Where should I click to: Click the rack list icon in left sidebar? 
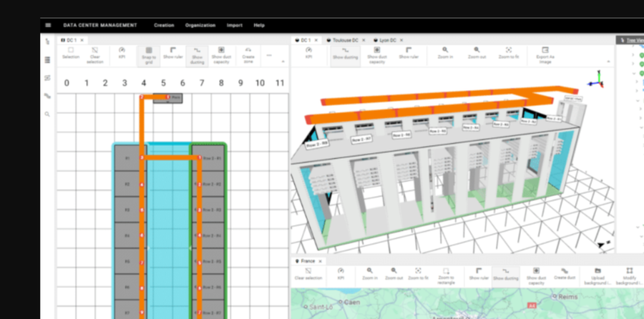[48, 60]
